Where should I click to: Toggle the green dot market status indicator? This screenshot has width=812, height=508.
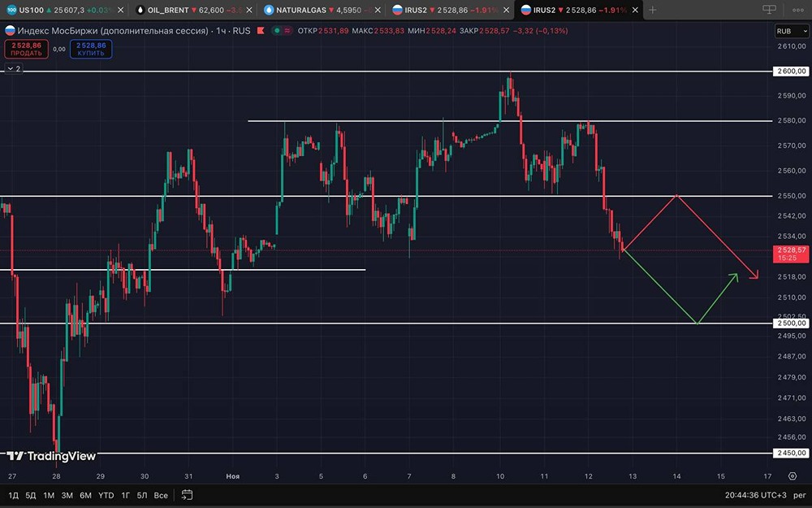pyautogui.click(x=278, y=31)
